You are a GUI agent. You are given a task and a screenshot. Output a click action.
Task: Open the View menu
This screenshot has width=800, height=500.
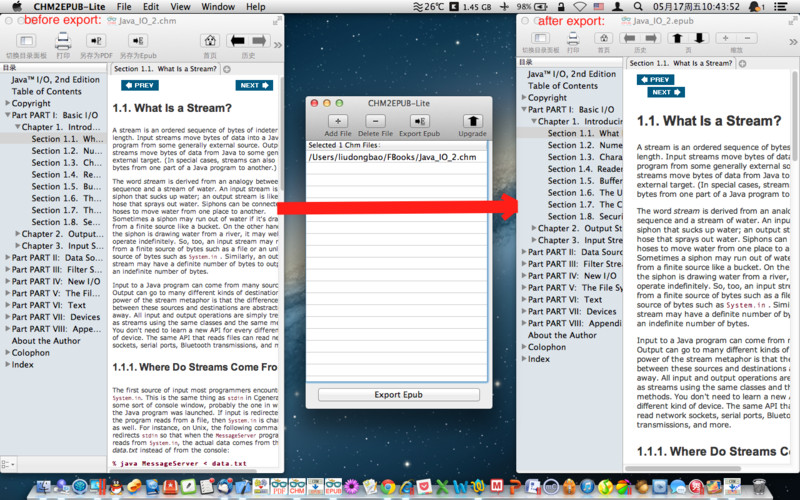180,7
